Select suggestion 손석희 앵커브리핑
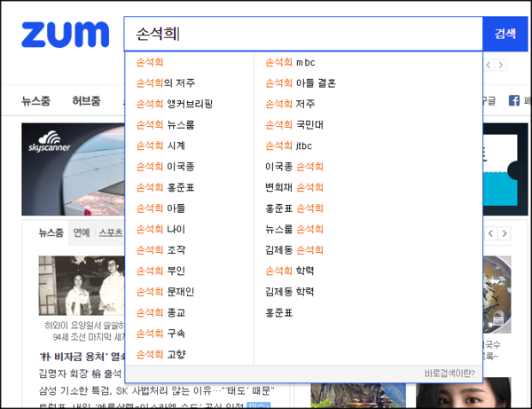The height and width of the screenshot is (409, 532). point(175,104)
